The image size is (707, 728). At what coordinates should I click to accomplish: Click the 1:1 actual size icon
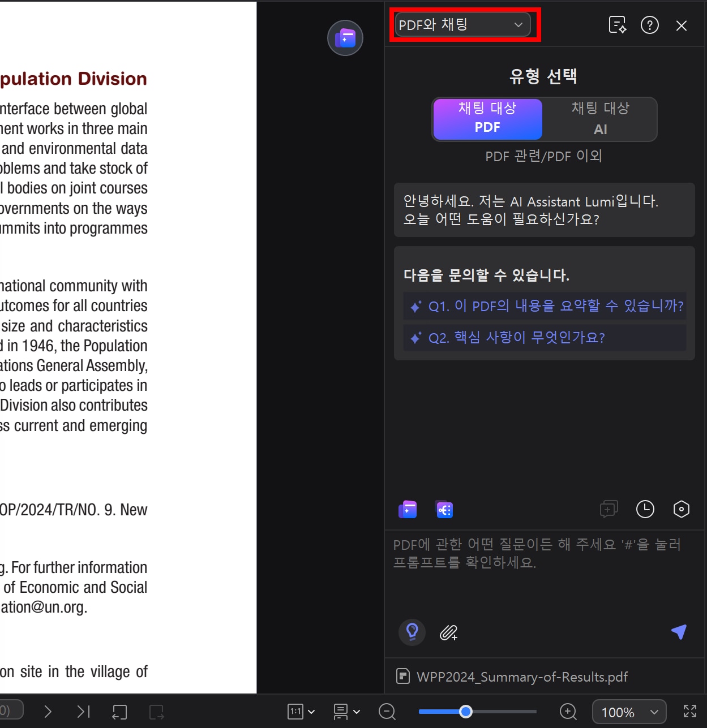[295, 712]
